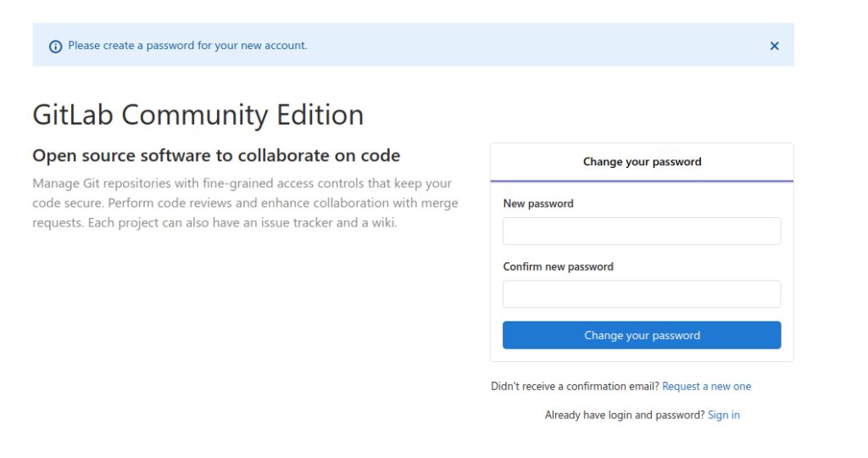Click the 'Please create a password' alert message
The image size is (868, 458).
coord(187,46)
